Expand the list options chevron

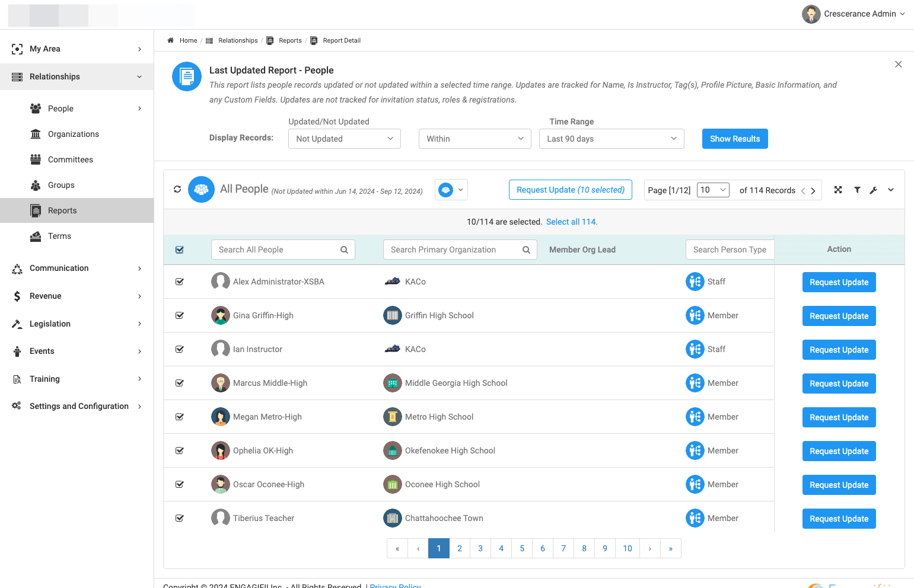(891, 190)
